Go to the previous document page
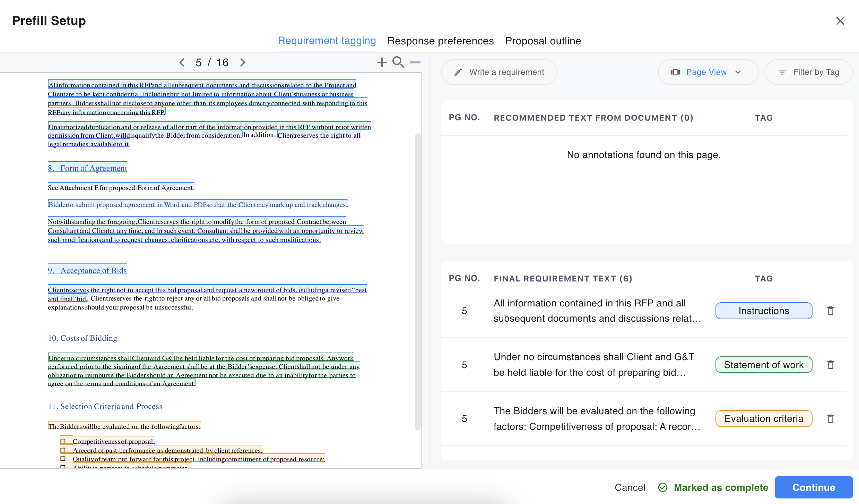The image size is (859, 504). (x=182, y=62)
